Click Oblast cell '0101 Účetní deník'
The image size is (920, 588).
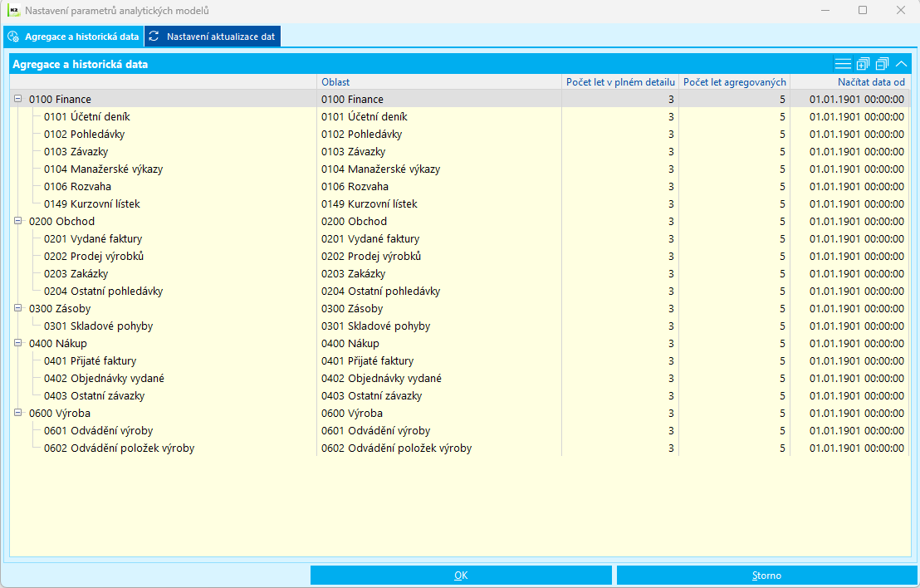tap(439, 117)
